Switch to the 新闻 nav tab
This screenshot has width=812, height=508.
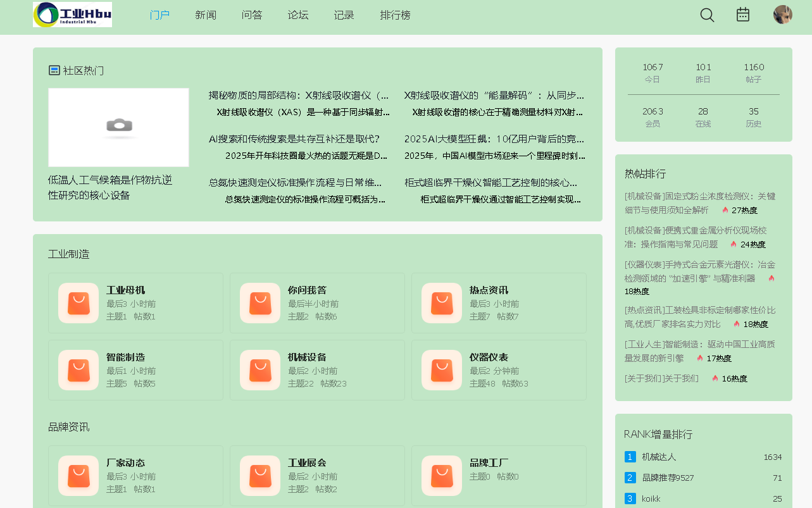[x=206, y=15]
